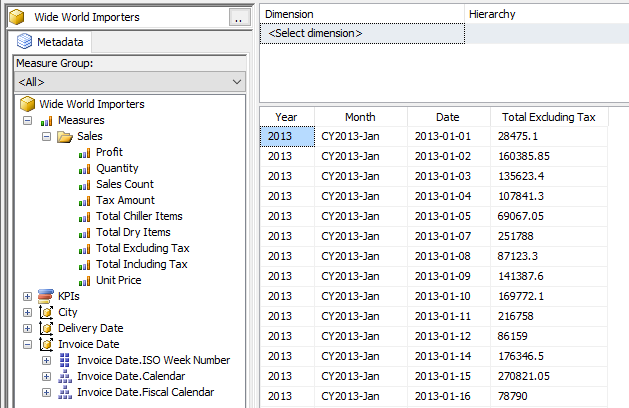Viewport: 629px width, 408px height.
Task: Click the Total Excluding Tax column header
Action: click(x=549, y=117)
